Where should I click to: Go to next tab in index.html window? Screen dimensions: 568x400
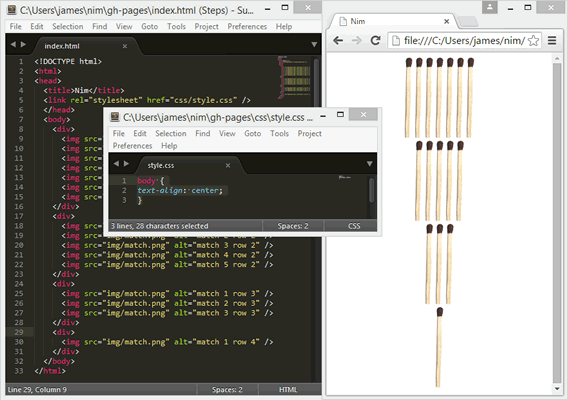23,44
